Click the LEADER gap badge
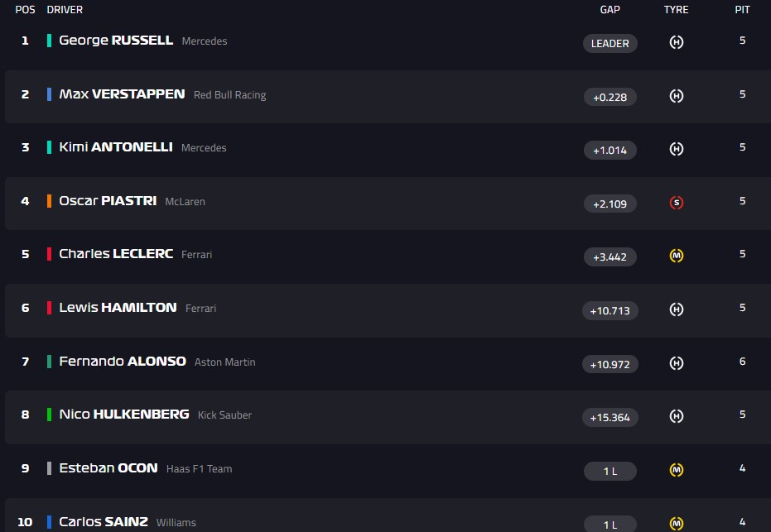Viewport: 771px width, 532px height. (x=610, y=43)
